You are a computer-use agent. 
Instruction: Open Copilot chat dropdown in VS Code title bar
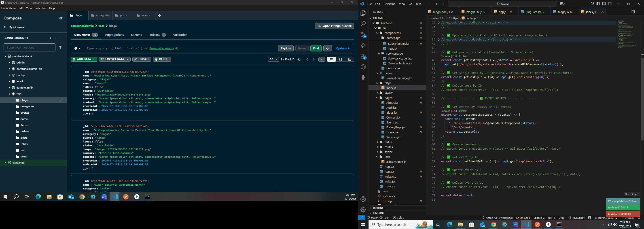point(565,4)
